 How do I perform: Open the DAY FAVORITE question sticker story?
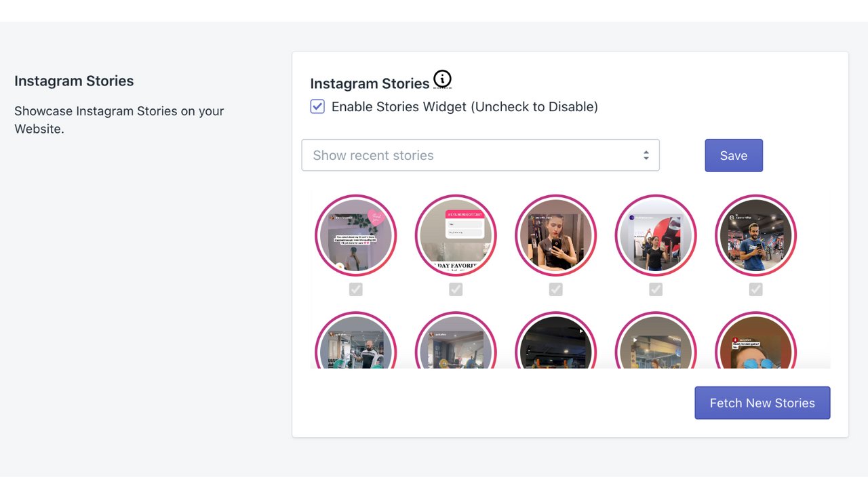coord(456,235)
